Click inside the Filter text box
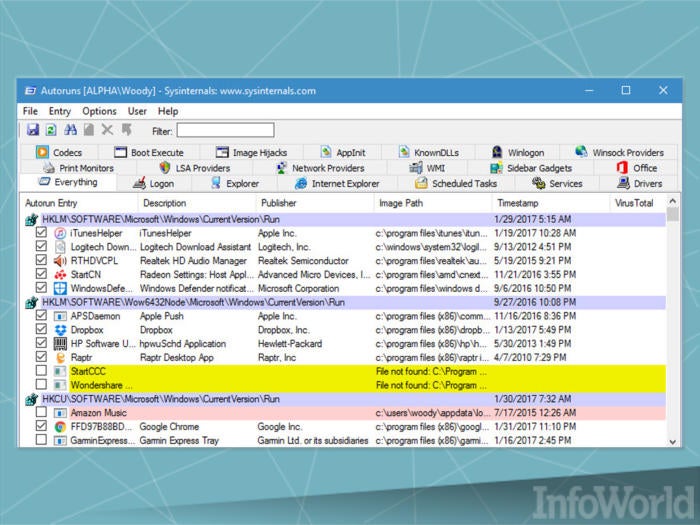 coord(225,130)
